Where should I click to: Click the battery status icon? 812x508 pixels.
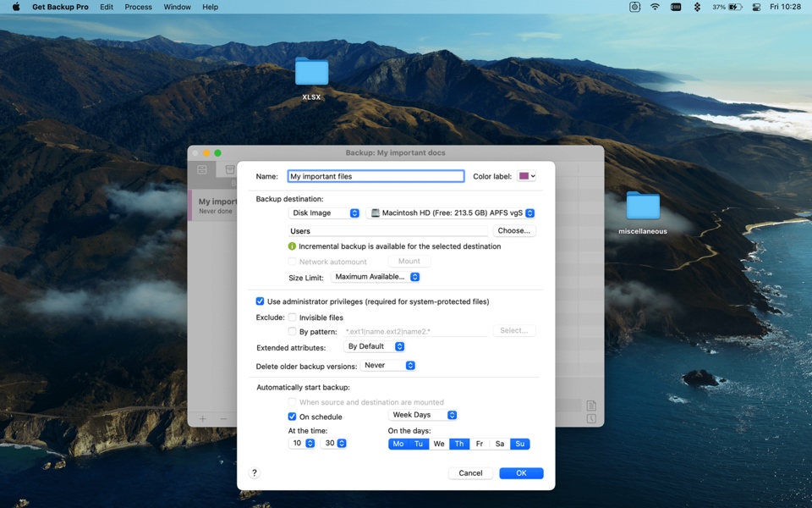coord(735,7)
